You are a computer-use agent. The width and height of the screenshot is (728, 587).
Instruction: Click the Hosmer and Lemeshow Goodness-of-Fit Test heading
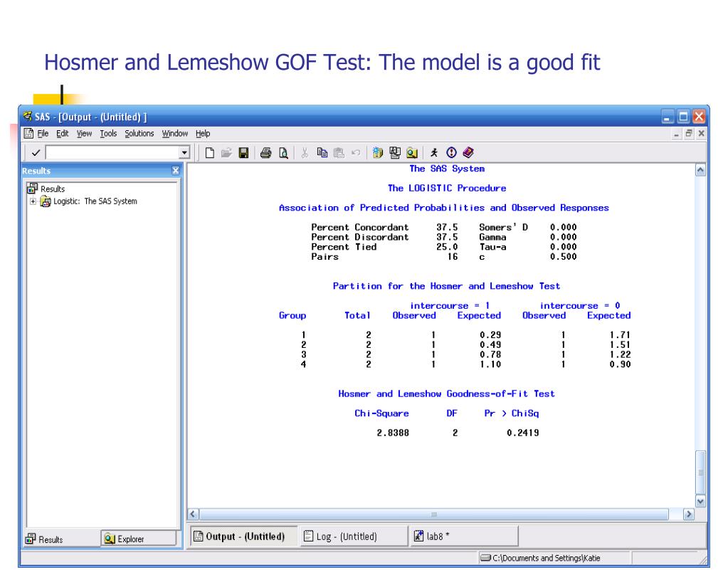point(446,394)
